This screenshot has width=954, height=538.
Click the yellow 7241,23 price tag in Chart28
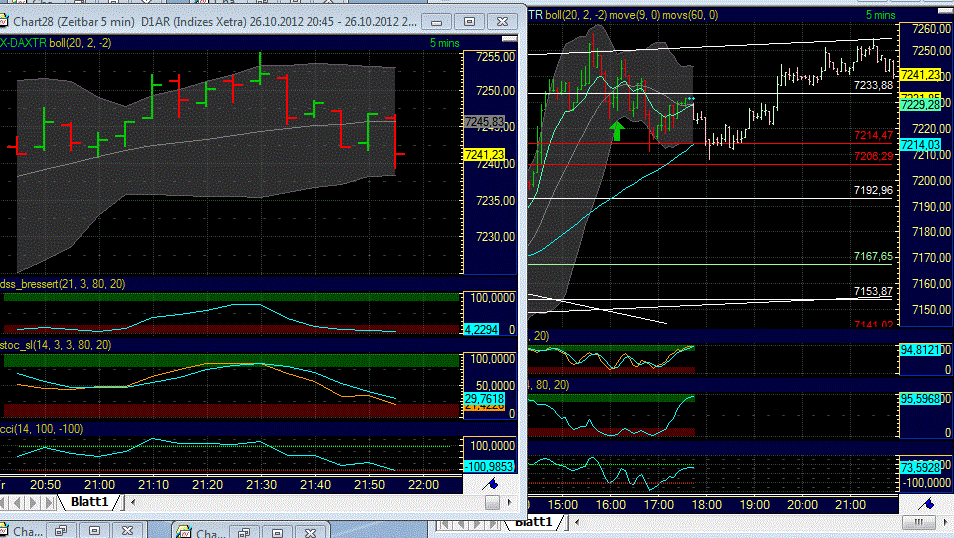(484, 155)
